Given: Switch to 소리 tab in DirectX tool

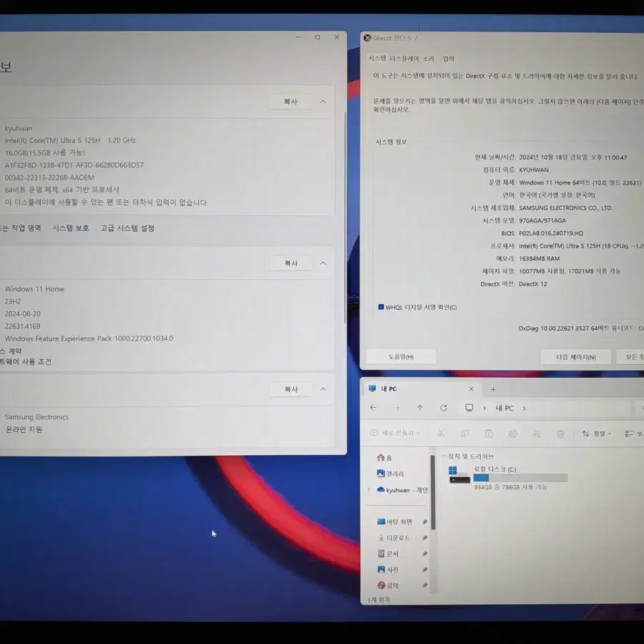Looking at the screenshot, I should (428, 59).
